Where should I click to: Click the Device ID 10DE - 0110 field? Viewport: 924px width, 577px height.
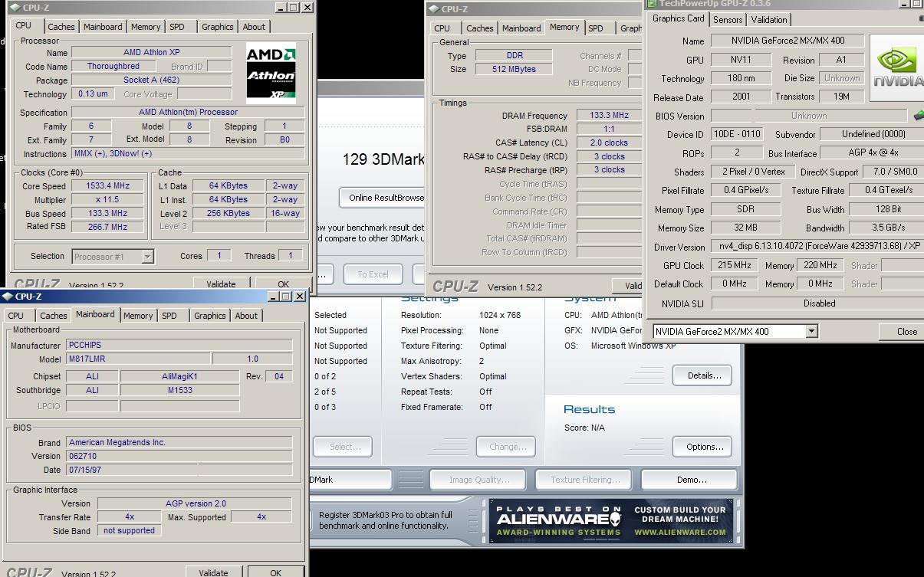[x=737, y=134]
